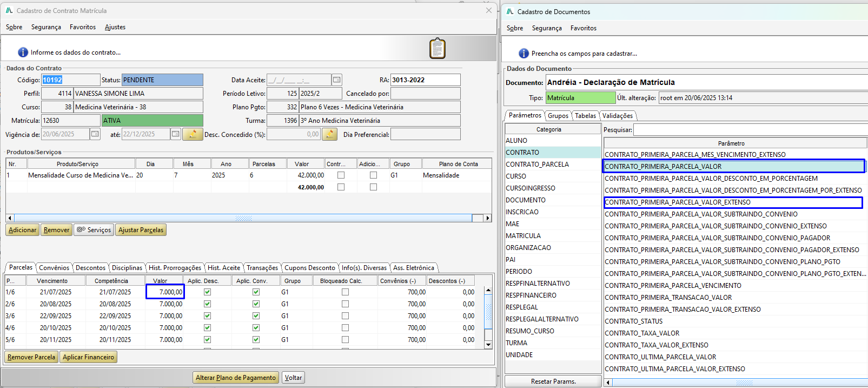Toggle Contr. checkbox for Mensalidade row
The image size is (868, 388).
(x=341, y=175)
